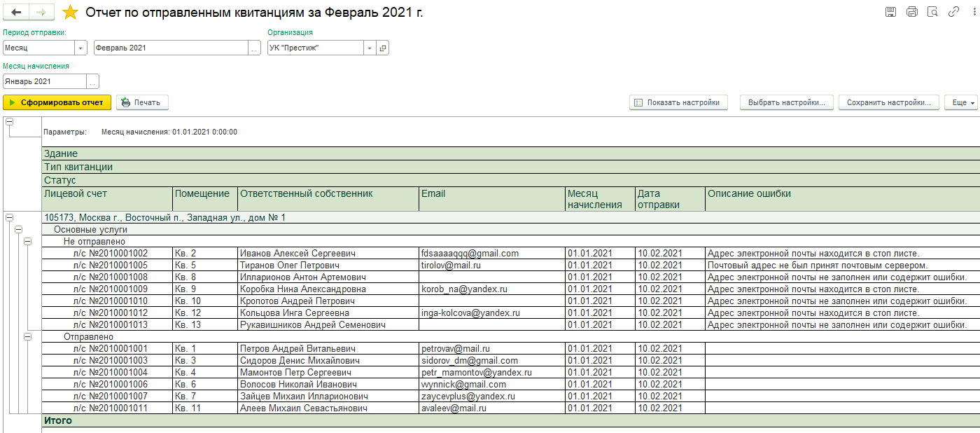
Task: Select the Ответственный собственник column header
Action: [328, 199]
